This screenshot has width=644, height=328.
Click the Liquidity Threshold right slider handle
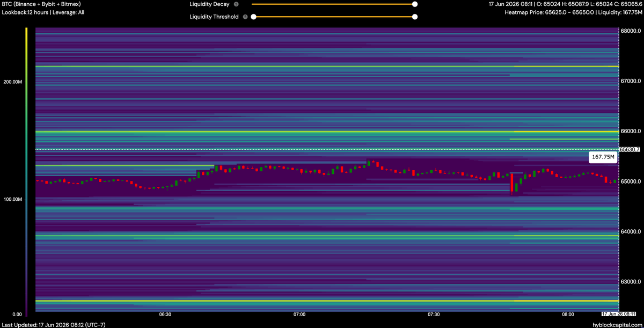[x=415, y=17]
